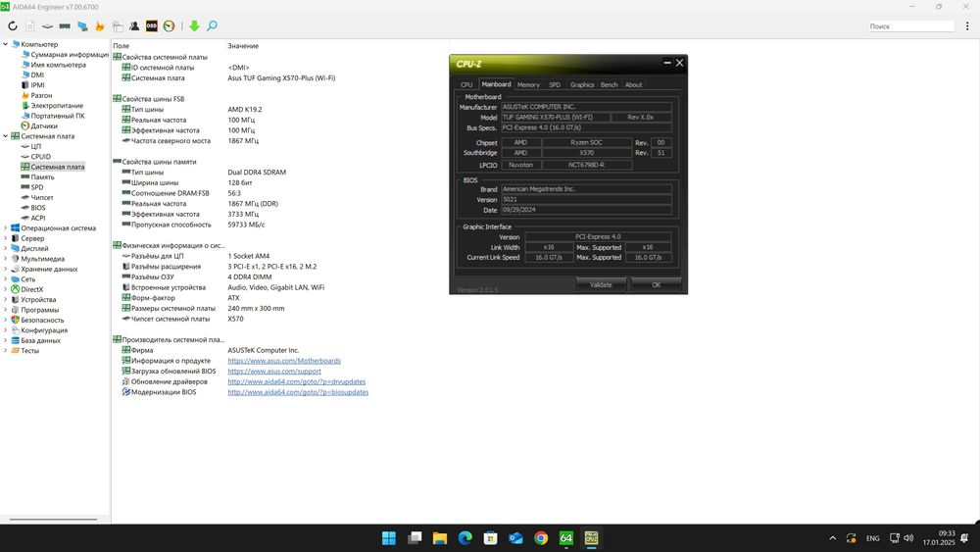Screen dimensions: 980x552
Task: Select BIOS item in tree
Action: point(38,208)
